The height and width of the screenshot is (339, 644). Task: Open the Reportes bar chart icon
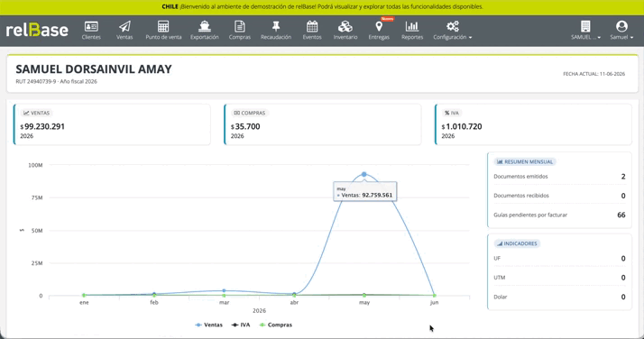click(412, 27)
